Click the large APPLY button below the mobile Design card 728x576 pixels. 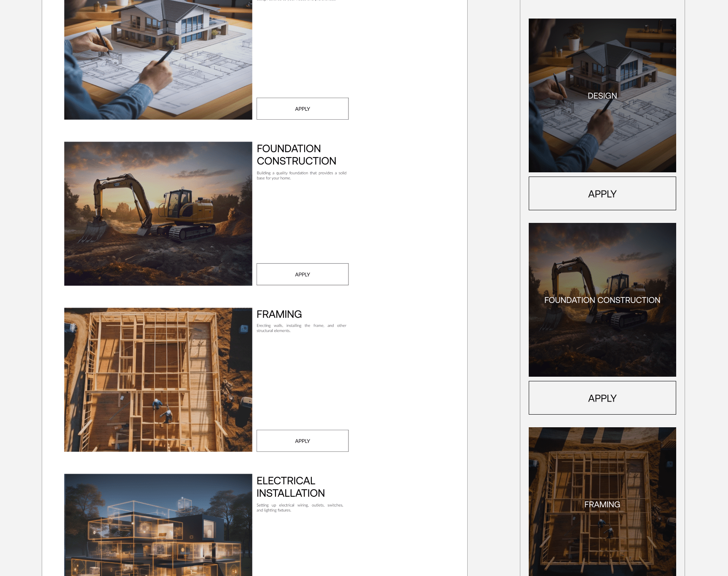pyautogui.click(x=602, y=193)
